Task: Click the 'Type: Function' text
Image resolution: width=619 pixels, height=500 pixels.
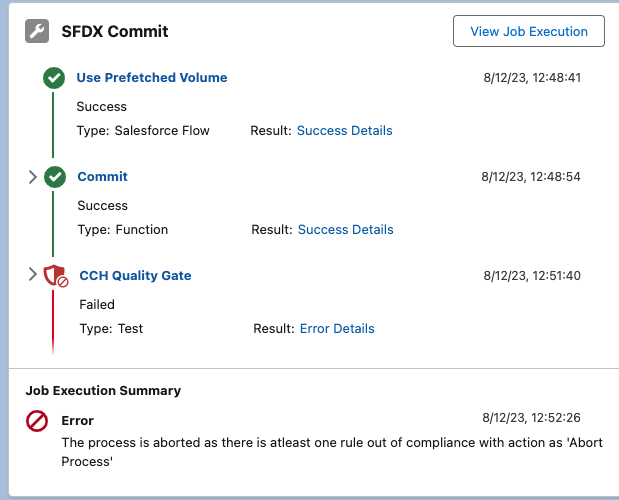Action: [123, 230]
